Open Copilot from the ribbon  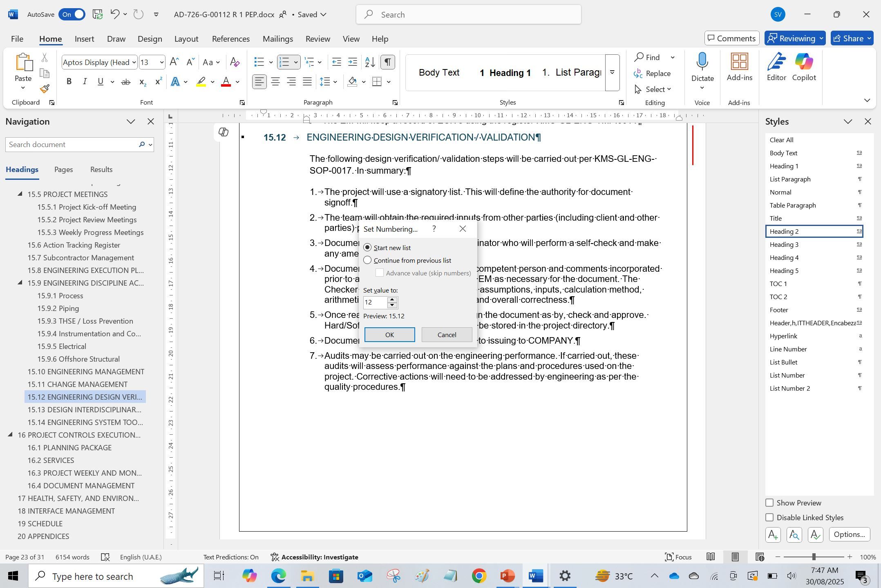(x=804, y=67)
